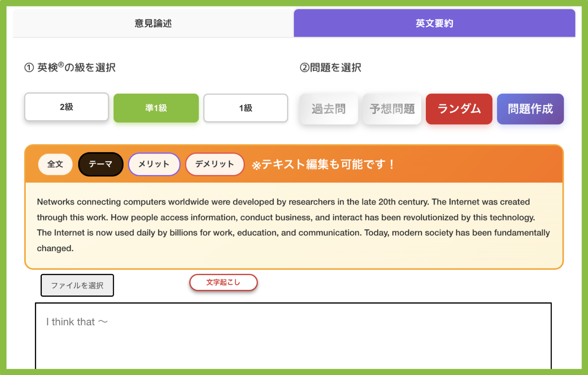Click the ※テキスト編集も可能です notice text
Screen dimensions: 588x375
click(322, 164)
